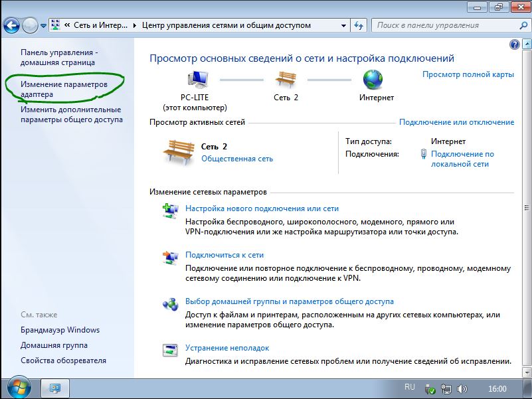
Task: Click the search magnifier icon
Action: pos(523,25)
